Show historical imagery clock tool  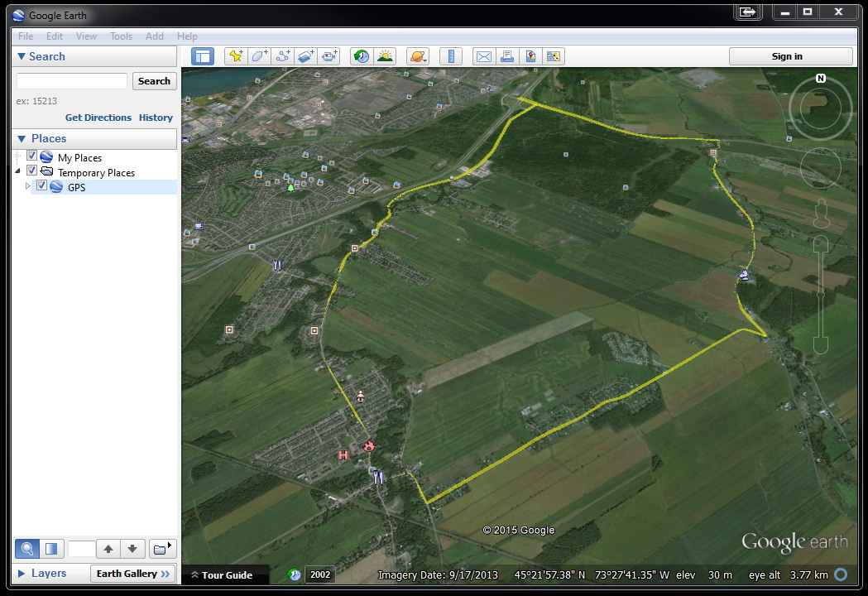pyautogui.click(x=362, y=56)
